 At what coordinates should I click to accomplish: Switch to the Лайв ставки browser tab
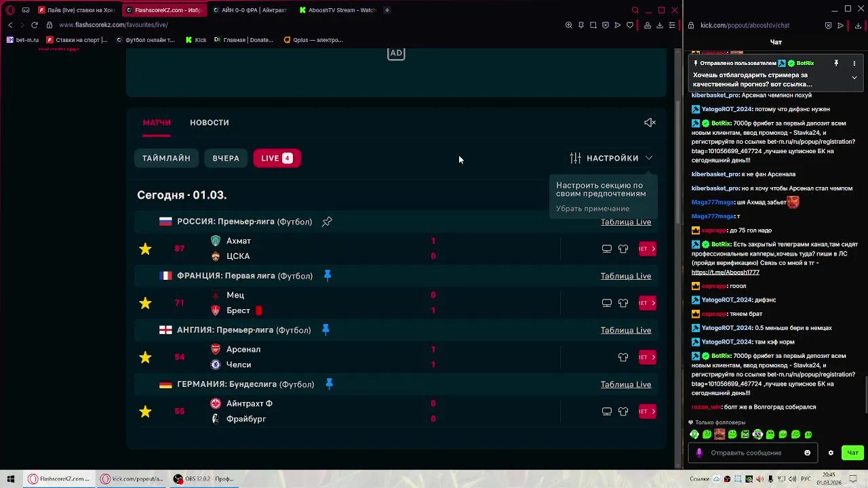(x=77, y=10)
